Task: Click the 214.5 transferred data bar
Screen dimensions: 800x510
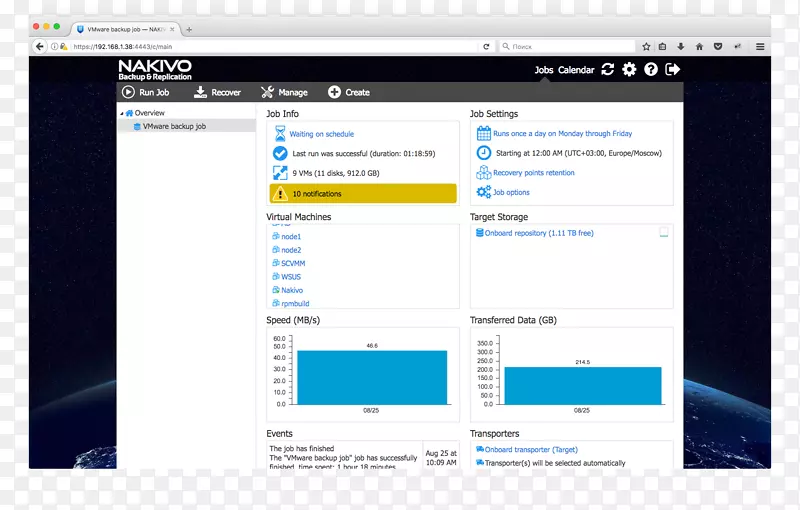Action: (583, 386)
